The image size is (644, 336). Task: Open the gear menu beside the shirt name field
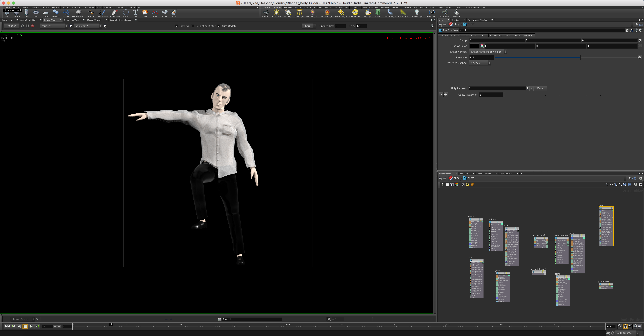click(627, 30)
